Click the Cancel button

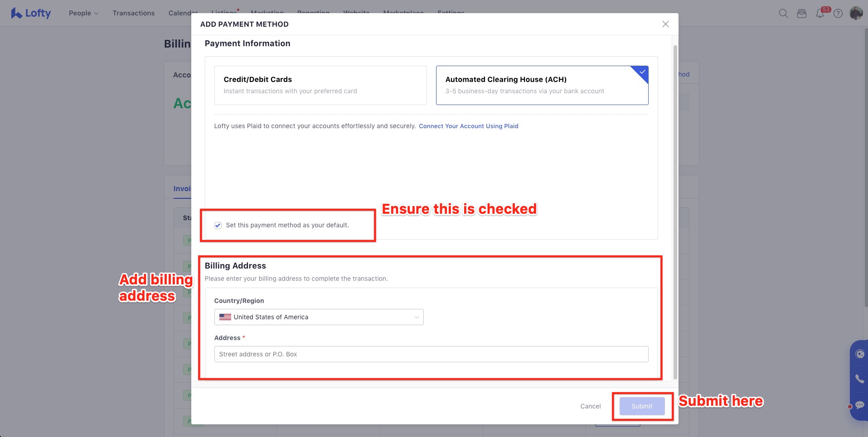point(590,406)
